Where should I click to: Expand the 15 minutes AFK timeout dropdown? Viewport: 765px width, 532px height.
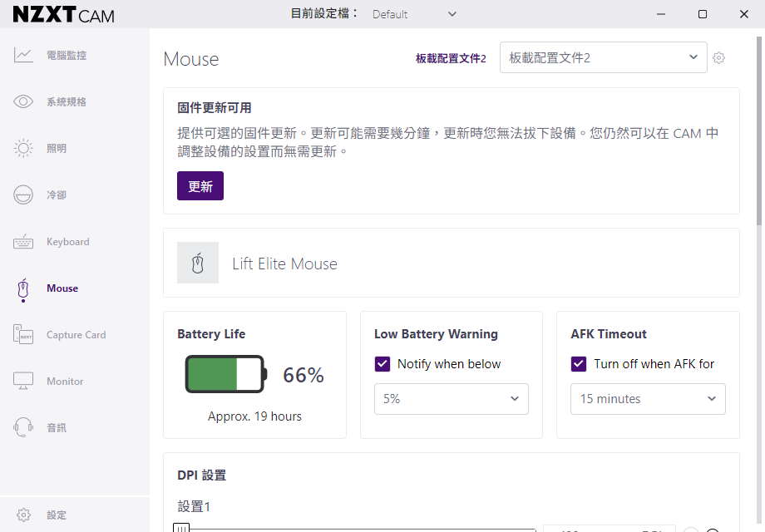648,399
